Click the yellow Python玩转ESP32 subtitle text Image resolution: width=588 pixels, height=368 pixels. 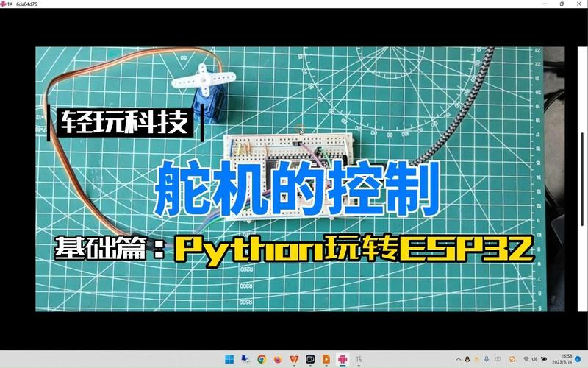(354, 249)
